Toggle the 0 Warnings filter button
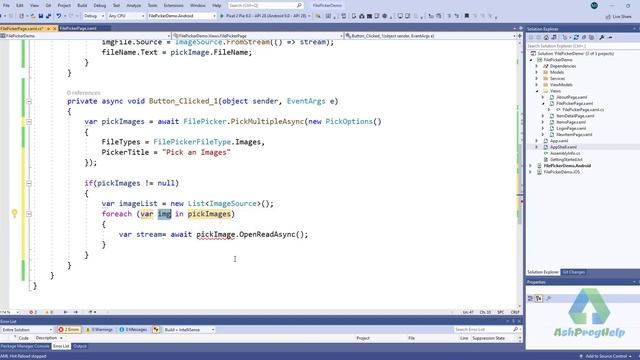Viewport: 640px width, 360px height. coord(99,330)
